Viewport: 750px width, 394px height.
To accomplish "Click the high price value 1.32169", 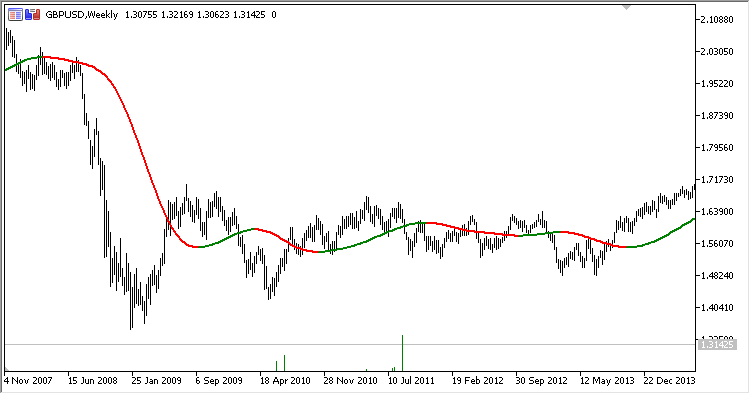I will point(177,15).
